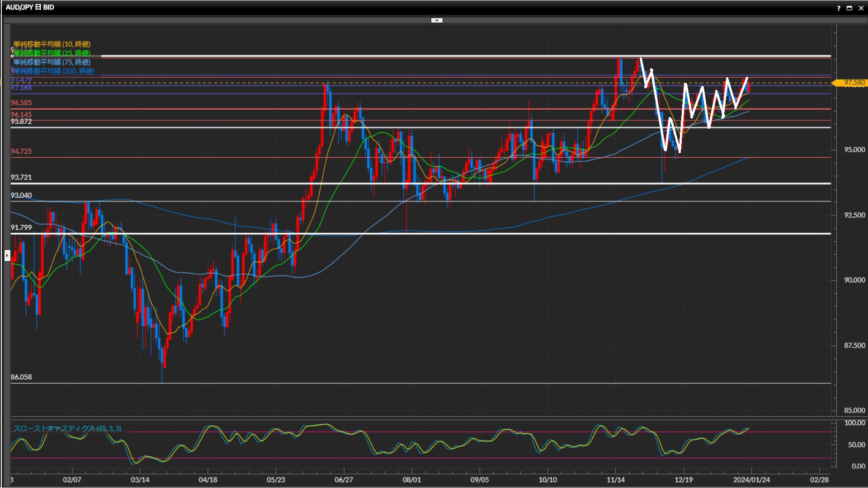Click the orange 97.580 current price tag
The height and width of the screenshot is (488, 868).
tap(853, 83)
